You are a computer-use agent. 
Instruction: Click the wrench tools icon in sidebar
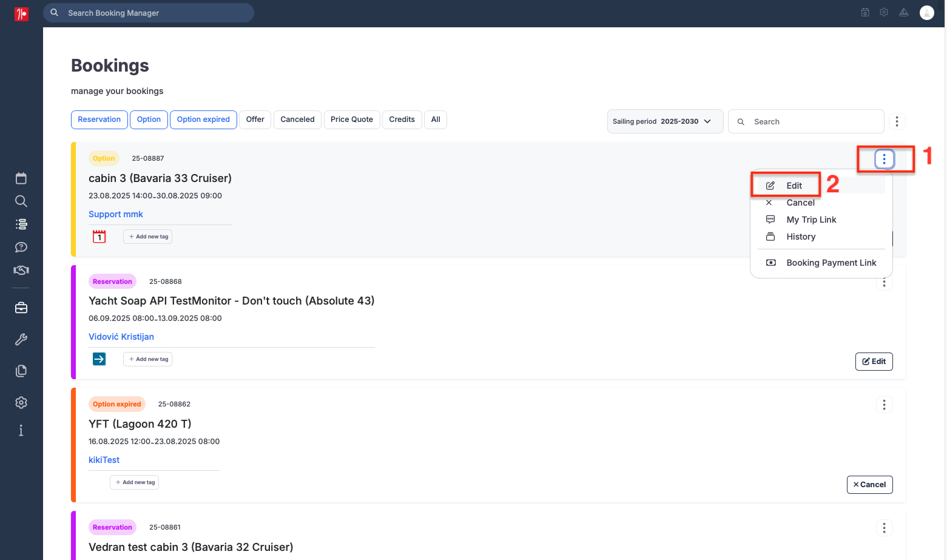pos(21,340)
